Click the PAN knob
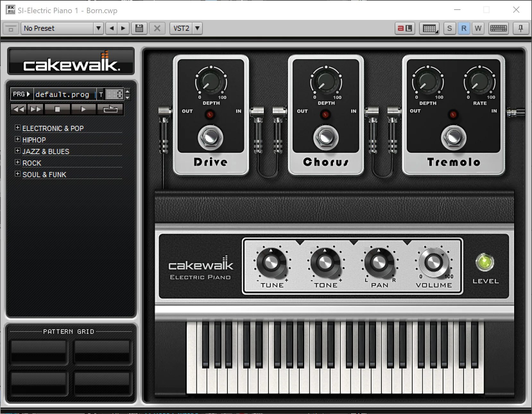The height and width of the screenshot is (414, 532). tap(379, 263)
